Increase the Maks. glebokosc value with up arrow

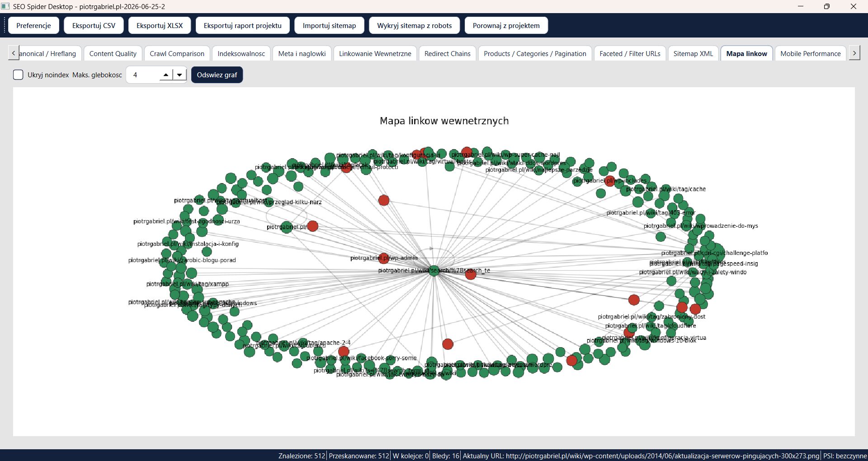(166, 75)
